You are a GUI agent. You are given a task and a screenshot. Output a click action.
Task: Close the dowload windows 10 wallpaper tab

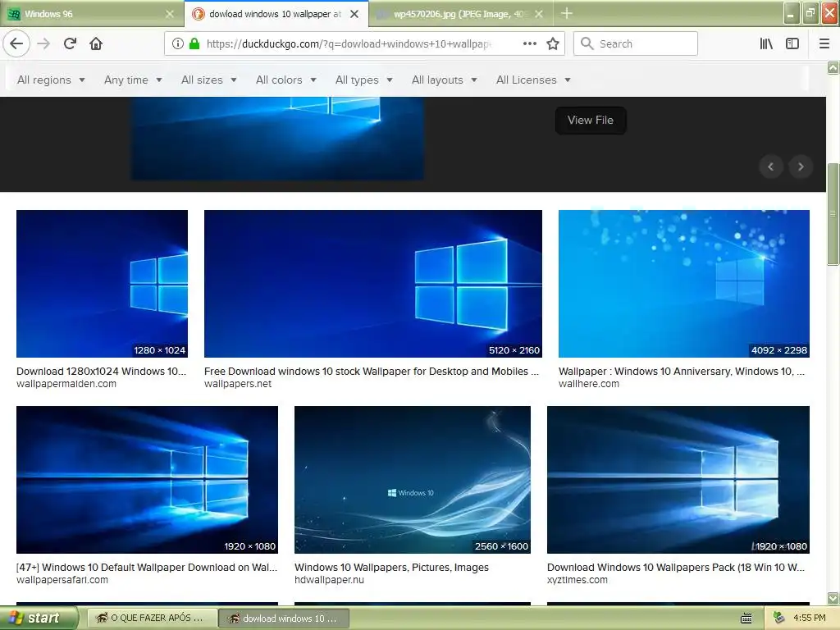coord(354,14)
